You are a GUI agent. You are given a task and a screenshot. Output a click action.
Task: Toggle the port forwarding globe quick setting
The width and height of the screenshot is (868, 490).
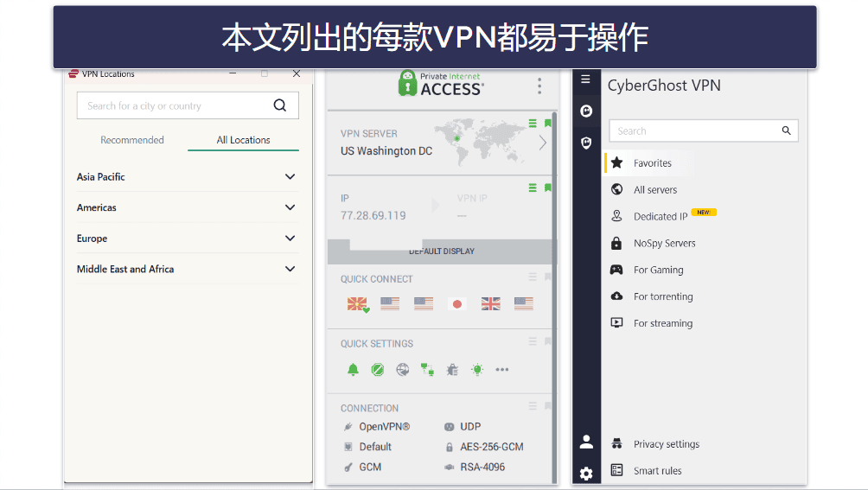pyautogui.click(x=403, y=369)
